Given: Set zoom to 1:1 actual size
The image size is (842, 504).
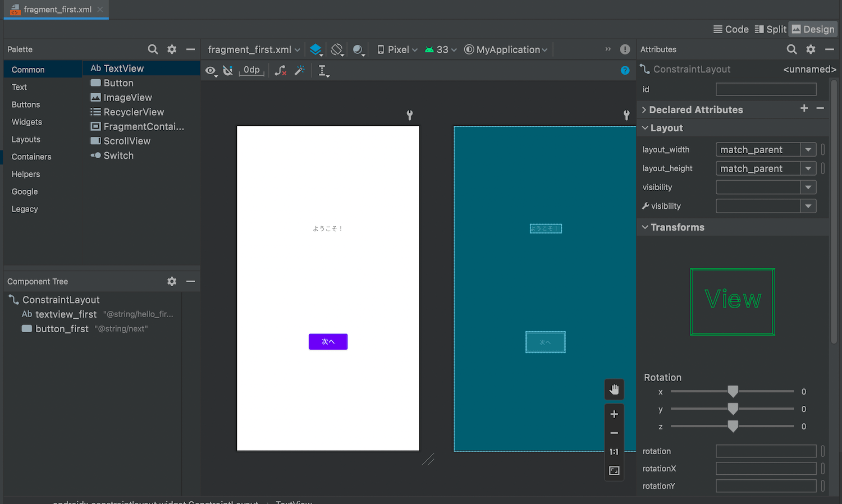Looking at the screenshot, I should 614,452.
